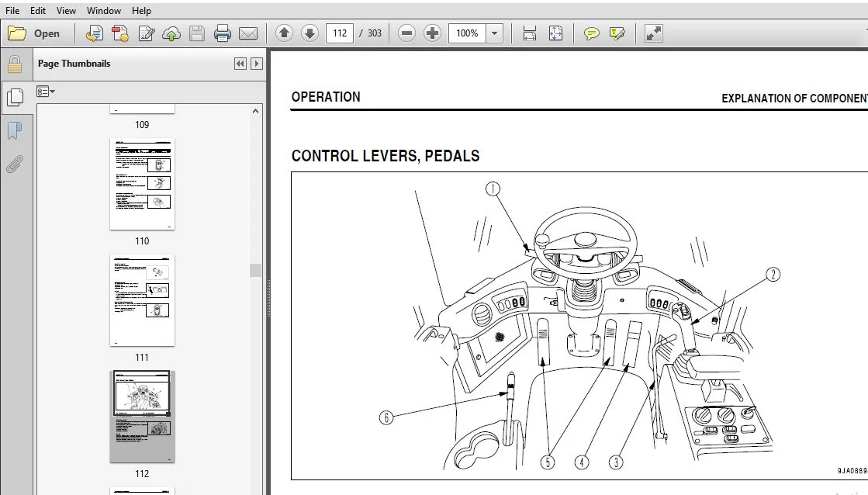Open the thumbnail options dropdown
Screen dimensions: 868x495
[46, 92]
